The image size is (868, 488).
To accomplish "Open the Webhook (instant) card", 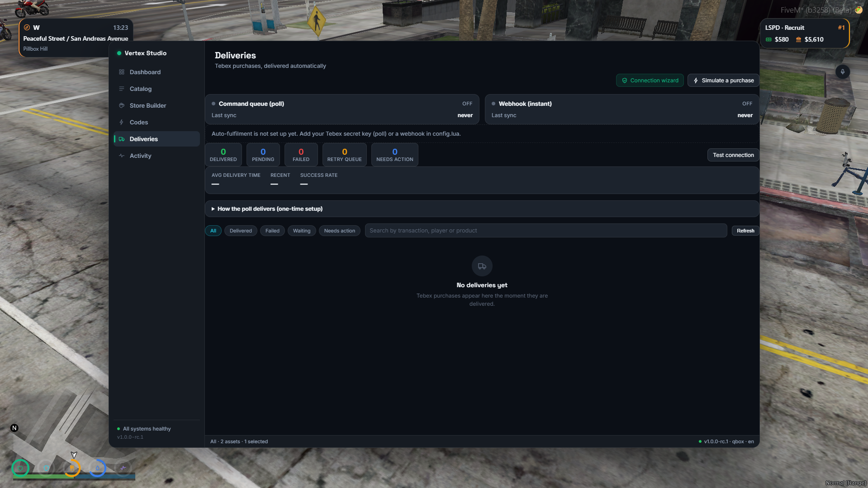I will 622,109.
